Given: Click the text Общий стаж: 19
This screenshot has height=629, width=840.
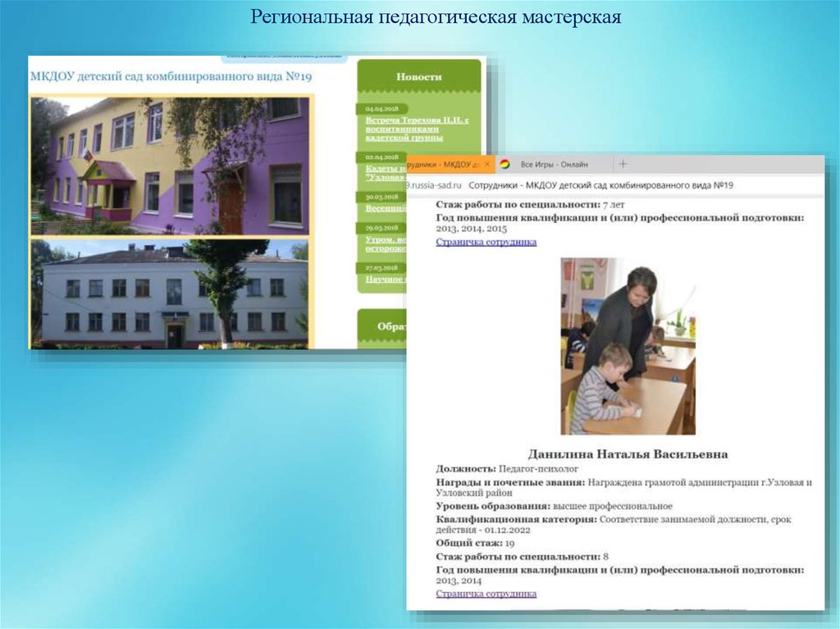Looking at the screenshot, I should (475, 543).
